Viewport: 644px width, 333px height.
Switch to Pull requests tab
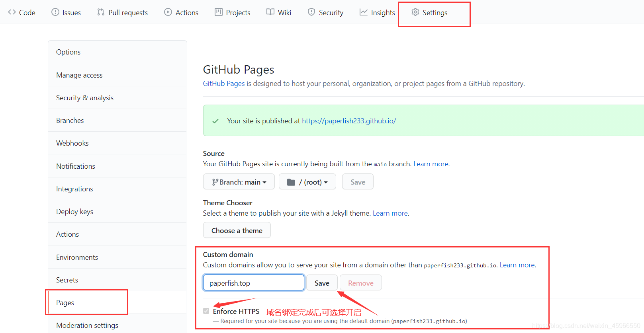(122, 12)
